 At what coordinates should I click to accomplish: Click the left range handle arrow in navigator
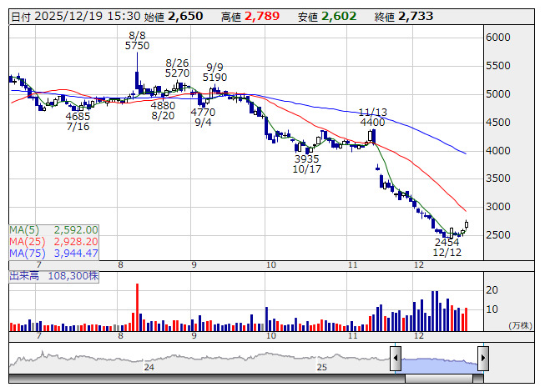point(396,358)
